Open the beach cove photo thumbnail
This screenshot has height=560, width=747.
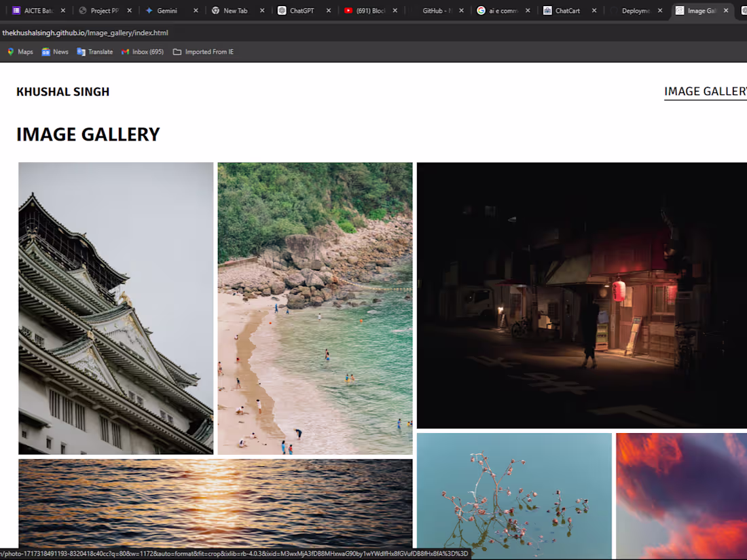[x=314, y=307]
